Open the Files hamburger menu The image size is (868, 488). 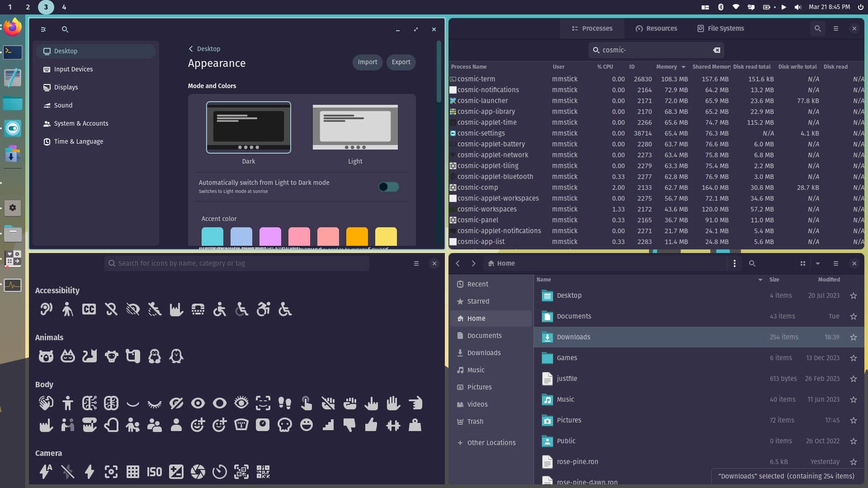(x=835, y=263)
